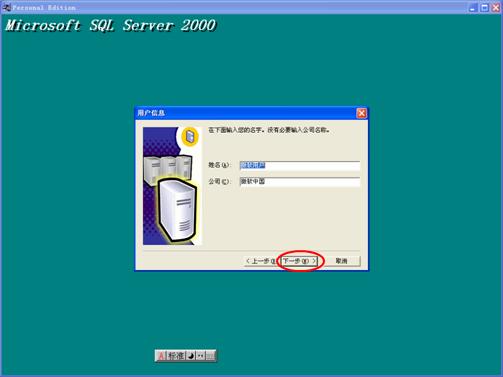
Task: Maximize the Personal Edition setup window
Action: pyautogui.click(x=484, y=7)
